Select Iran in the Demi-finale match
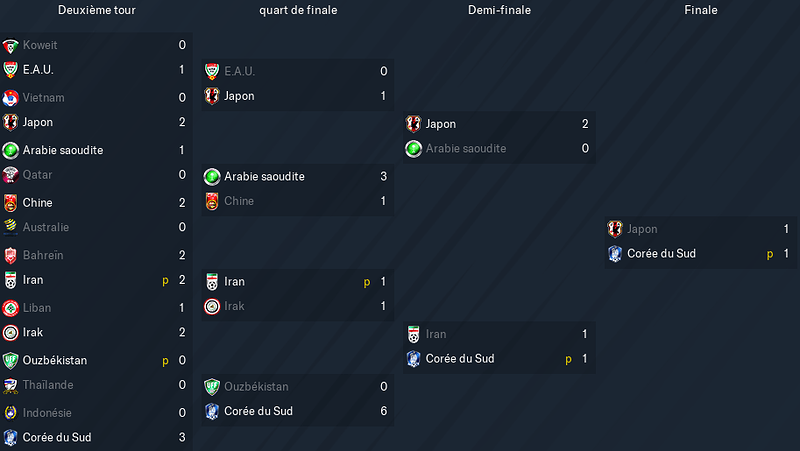The height and width of the screenshot is (451, 800). coord(436,334)
